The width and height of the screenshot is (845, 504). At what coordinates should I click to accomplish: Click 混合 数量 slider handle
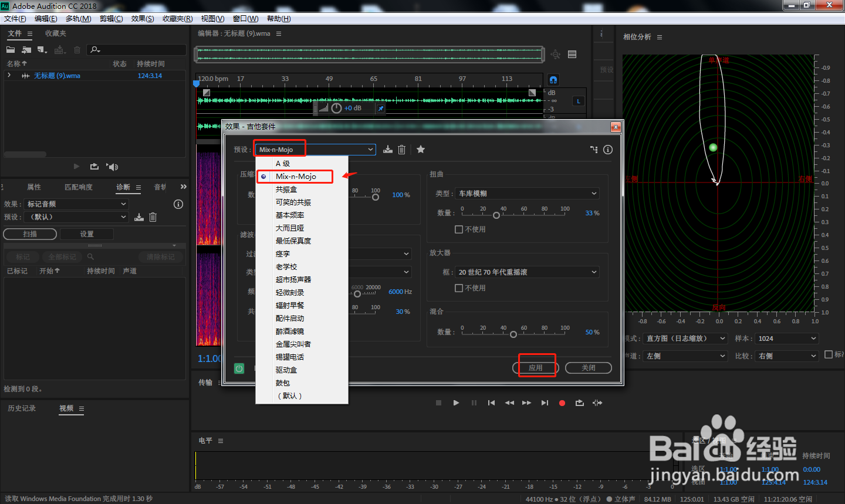[x=513, y=334]
